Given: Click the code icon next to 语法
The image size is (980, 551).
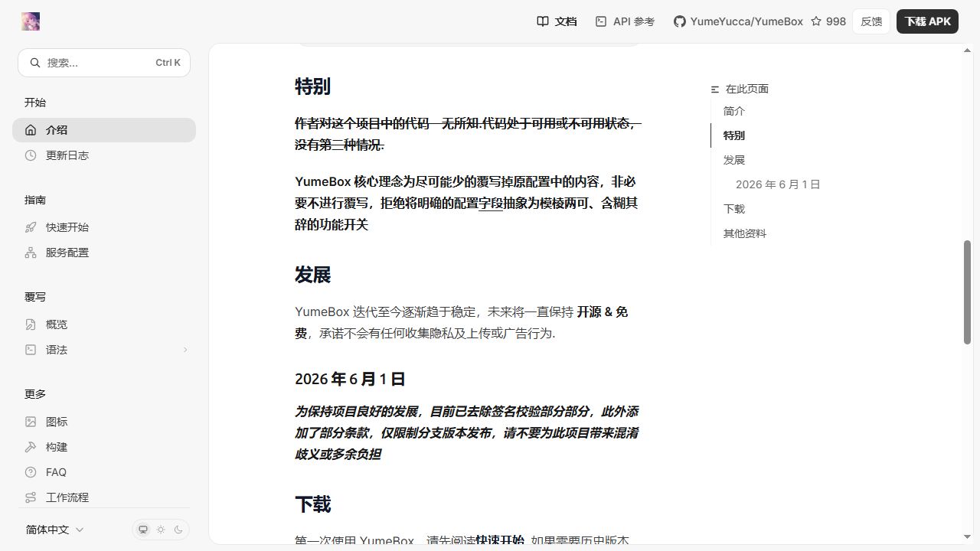Looking at the screenshot, I should coord(31,350).
